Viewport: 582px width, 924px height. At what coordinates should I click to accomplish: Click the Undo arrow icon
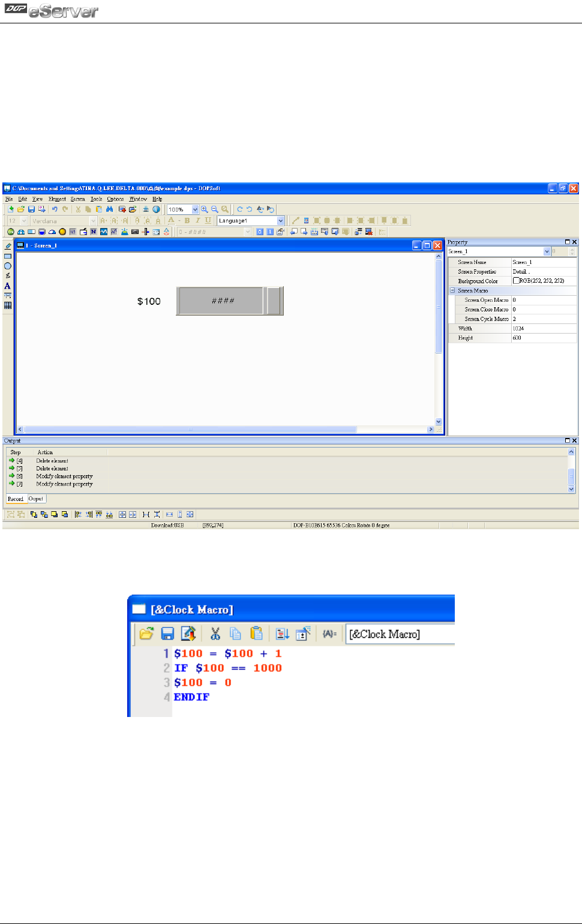[x=55, y=209]
